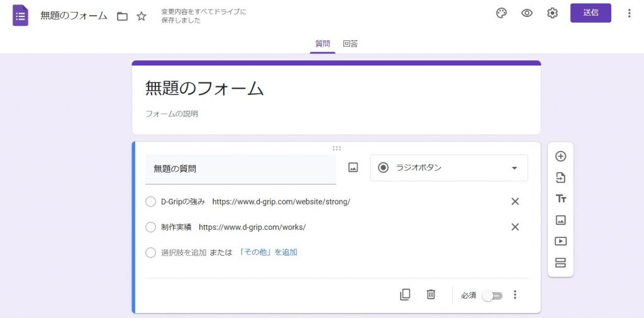Duplicate the question
Viewport: 644px width, 318px height.
click(405, 295)
